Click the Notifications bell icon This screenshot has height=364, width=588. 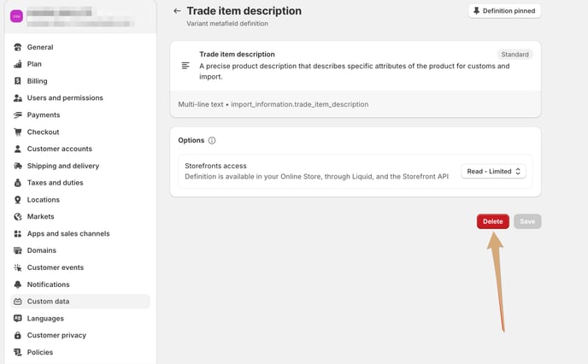click(18, 285)
